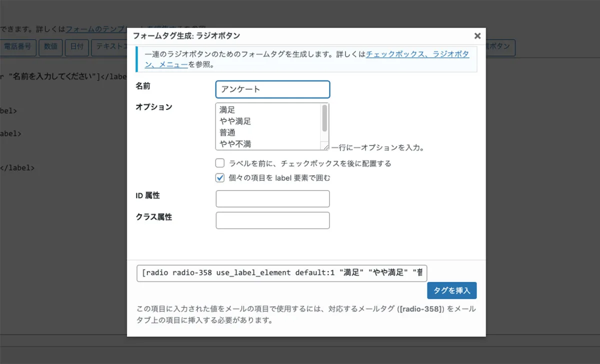Select the 日付 form-tag button
This screenshot has height=364, width=600.
(x=76, y=47)
